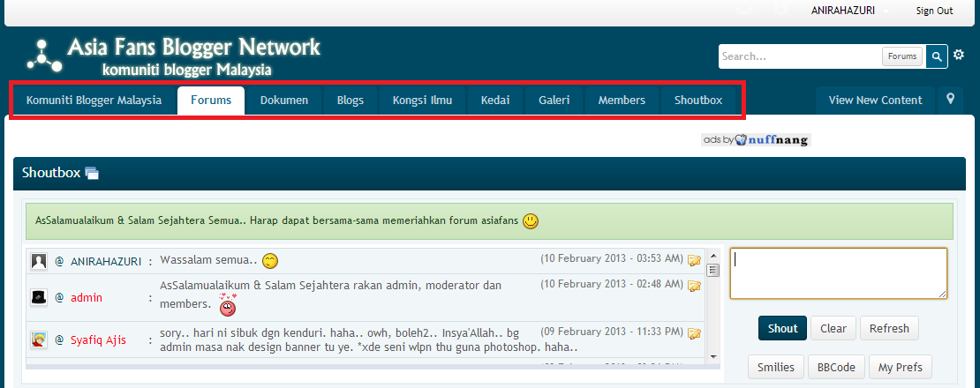Click the notifications icon in the top bar
980x388 pixels.
tap(780, 11)
